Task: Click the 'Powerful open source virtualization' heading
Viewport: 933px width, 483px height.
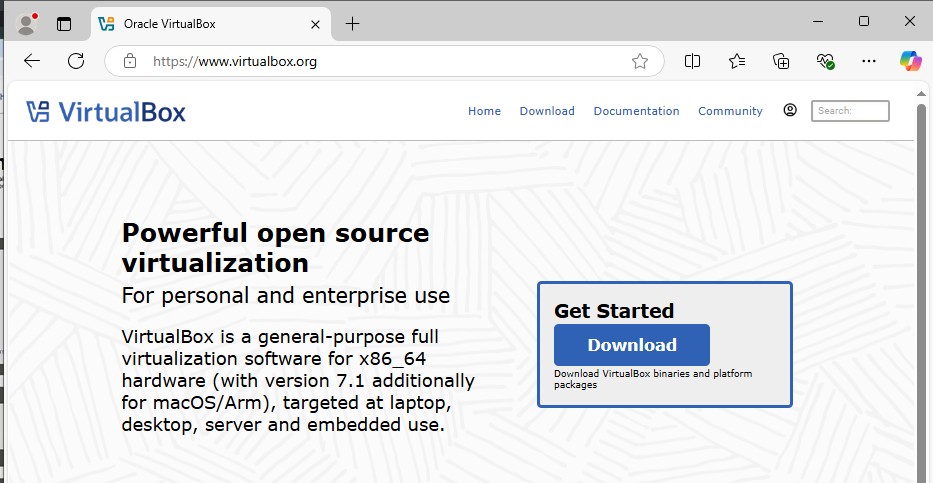Action: point(275,247)
